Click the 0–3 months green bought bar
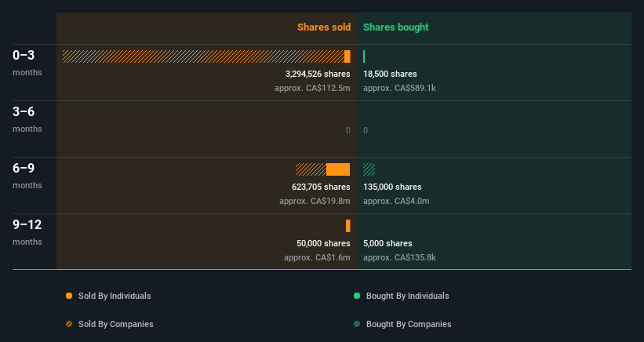This screenshot has width=644, height=342. [364, 56]
